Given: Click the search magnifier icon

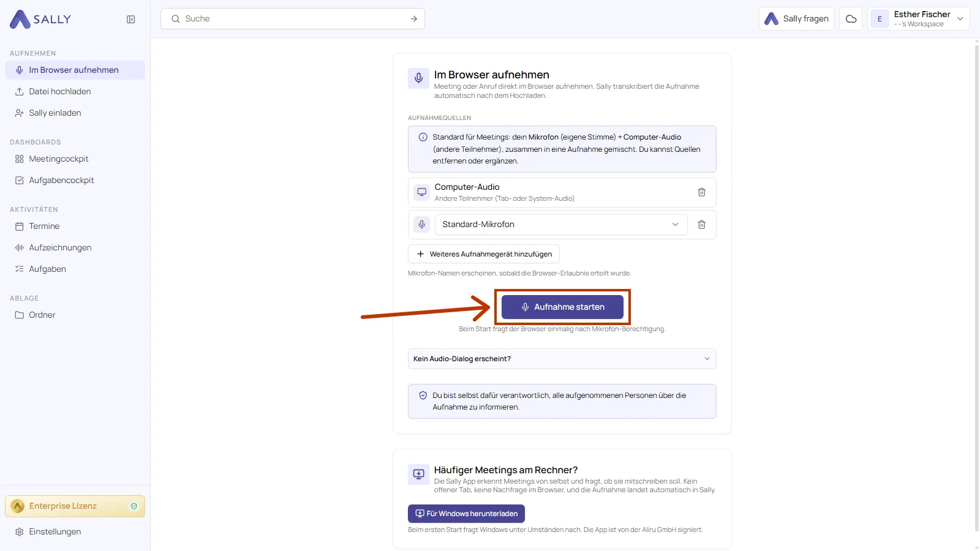Looking at the screenshot, I should click(176, 19).
